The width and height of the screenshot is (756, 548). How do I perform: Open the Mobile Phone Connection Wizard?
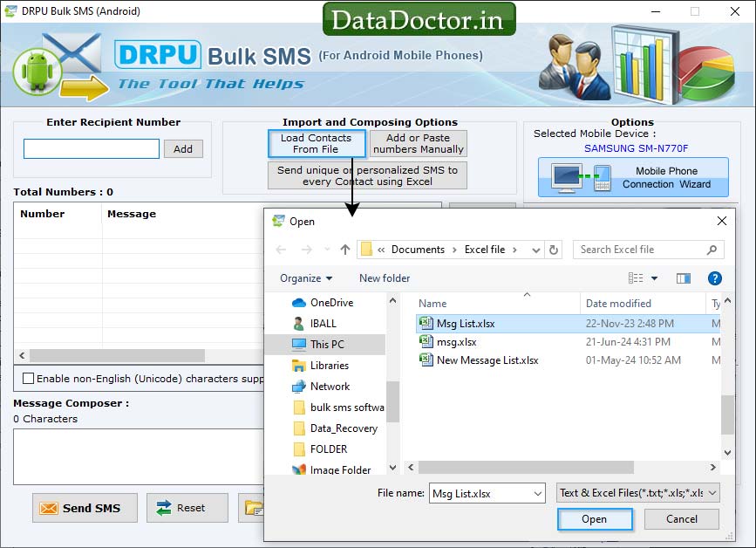coord(633,177)
